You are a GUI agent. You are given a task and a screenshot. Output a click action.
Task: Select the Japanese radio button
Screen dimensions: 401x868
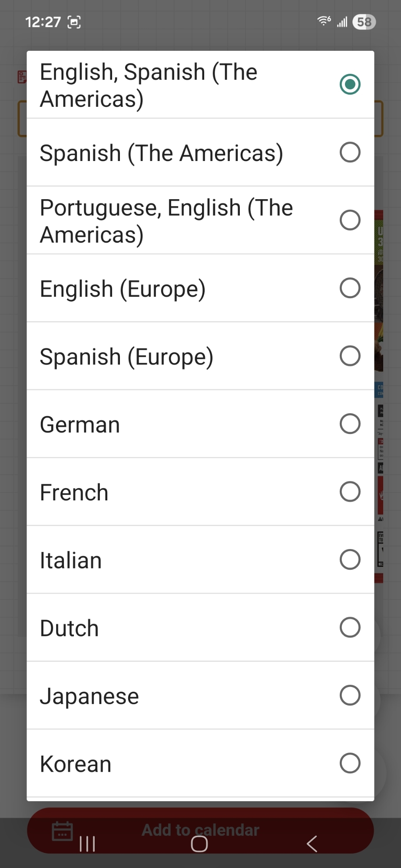tap(350, 696)
